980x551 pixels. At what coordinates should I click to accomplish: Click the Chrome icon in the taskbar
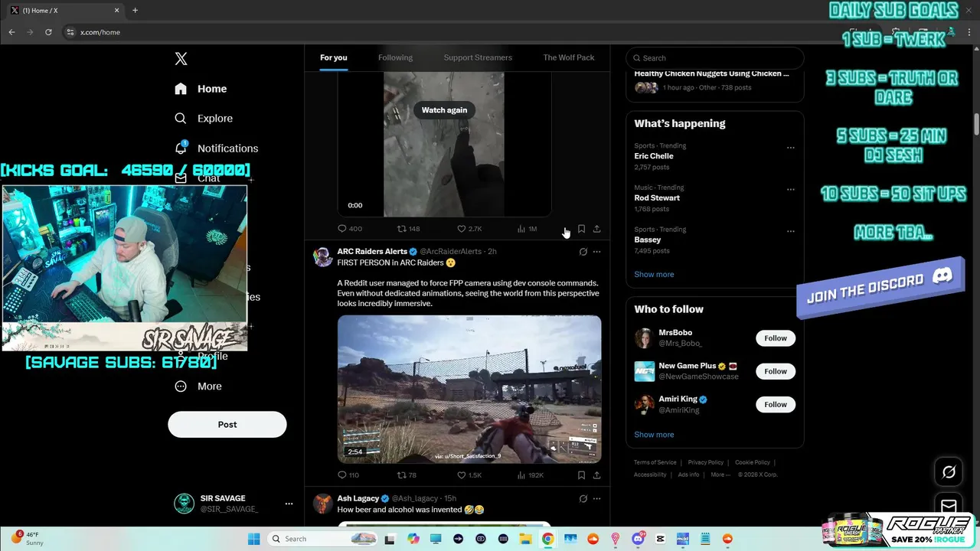[x=547, y=539]
